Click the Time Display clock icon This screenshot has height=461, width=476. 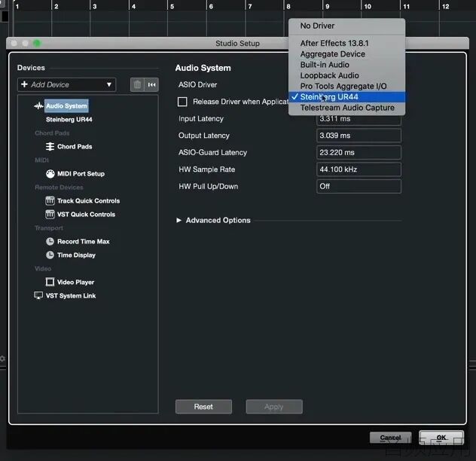[x=50, y=255]
